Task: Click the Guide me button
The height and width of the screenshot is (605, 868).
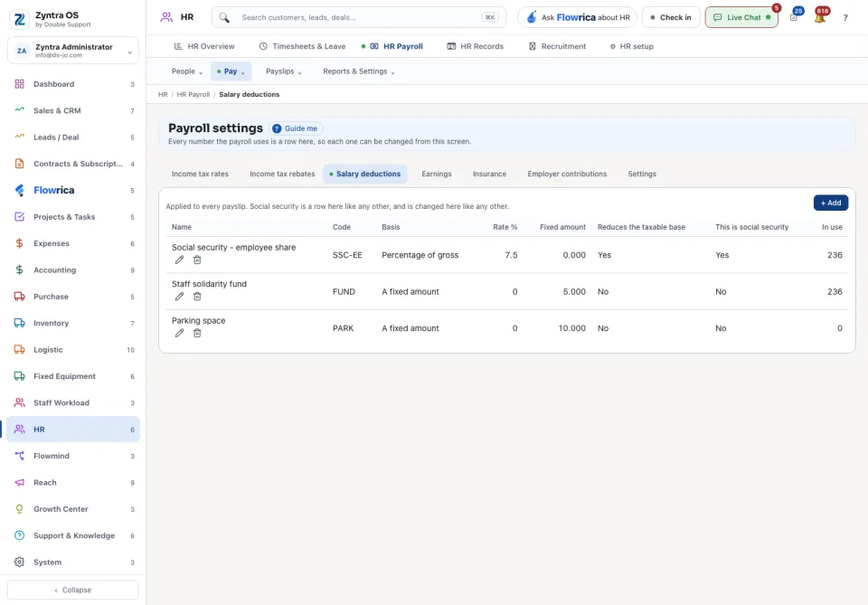Action: click(x=296, y=128)
